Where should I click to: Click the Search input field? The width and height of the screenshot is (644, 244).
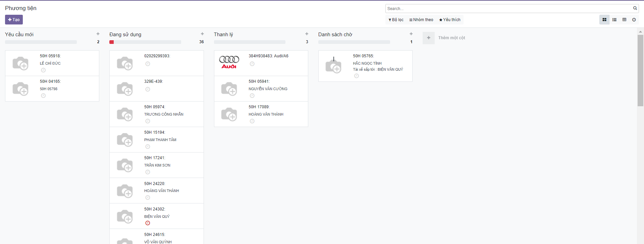coord(508,9)
